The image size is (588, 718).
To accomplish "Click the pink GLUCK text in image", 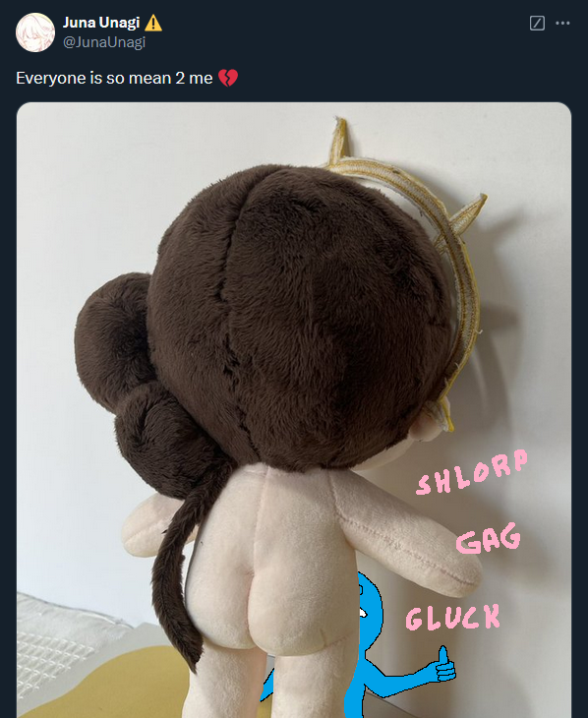I will tap(453, 618).
